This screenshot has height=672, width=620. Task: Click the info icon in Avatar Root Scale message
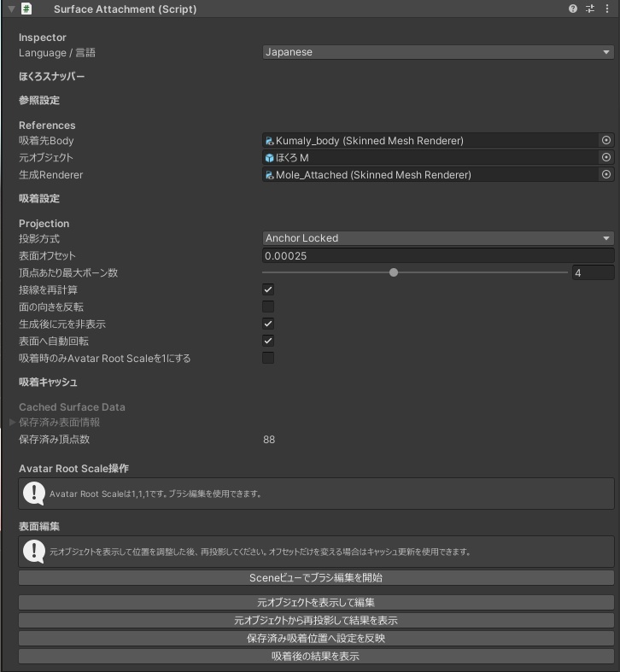[34, 494]
